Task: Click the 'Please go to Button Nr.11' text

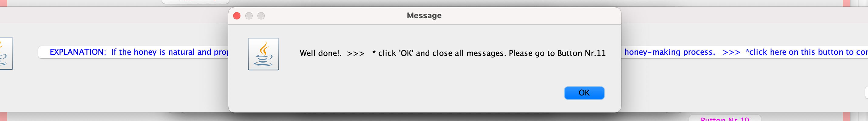Action: (557, 53)
